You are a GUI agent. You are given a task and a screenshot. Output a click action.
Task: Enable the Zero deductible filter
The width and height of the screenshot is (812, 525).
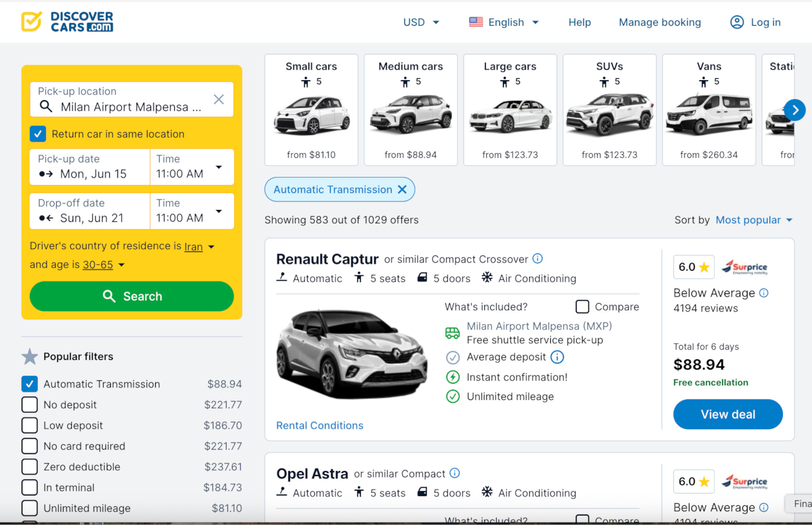[30, 467]
